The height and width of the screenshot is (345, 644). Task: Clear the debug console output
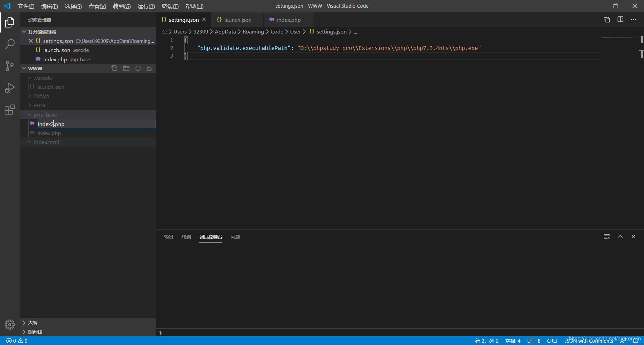click(x=607, y=237)
